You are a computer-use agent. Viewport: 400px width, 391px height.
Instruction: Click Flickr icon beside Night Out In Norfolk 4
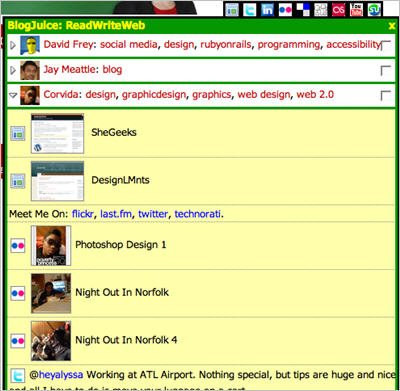point(18,341)
